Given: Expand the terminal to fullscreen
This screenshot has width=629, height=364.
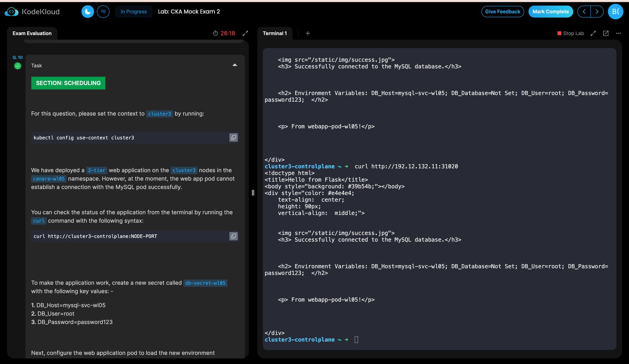Looking at the screenshot, I should (593, 33).
